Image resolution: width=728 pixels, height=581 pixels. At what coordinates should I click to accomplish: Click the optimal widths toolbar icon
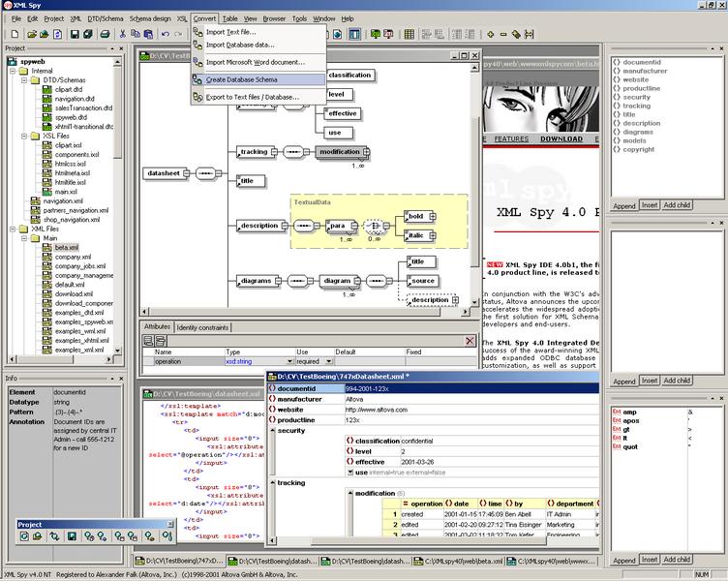click(529, 34)
